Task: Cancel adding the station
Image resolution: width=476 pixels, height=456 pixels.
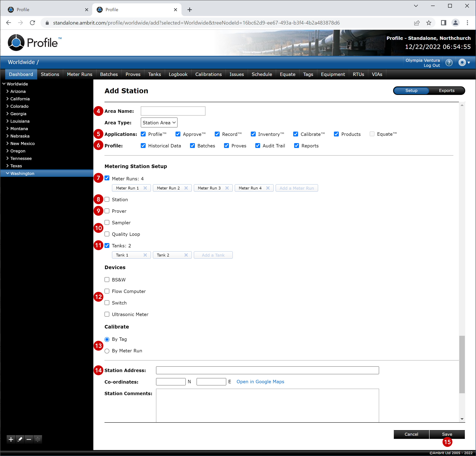Action: click(x=411, y=434)
